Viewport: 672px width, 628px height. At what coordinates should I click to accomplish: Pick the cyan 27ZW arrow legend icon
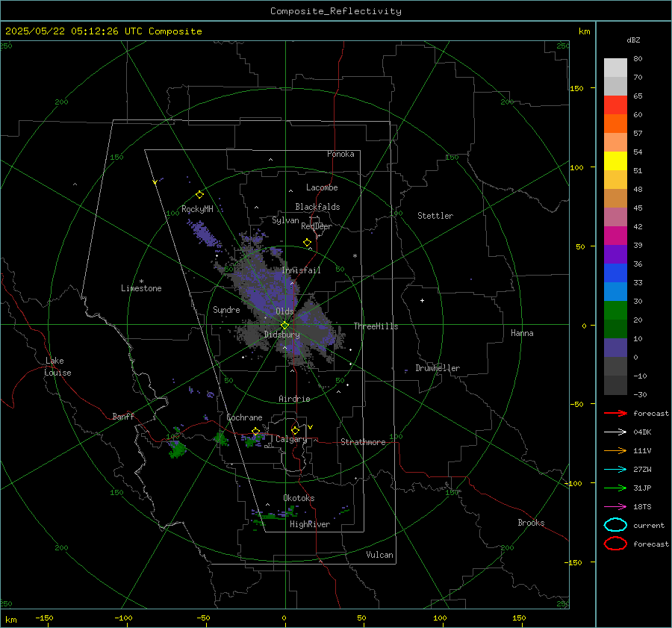click(x=615, y=470)
